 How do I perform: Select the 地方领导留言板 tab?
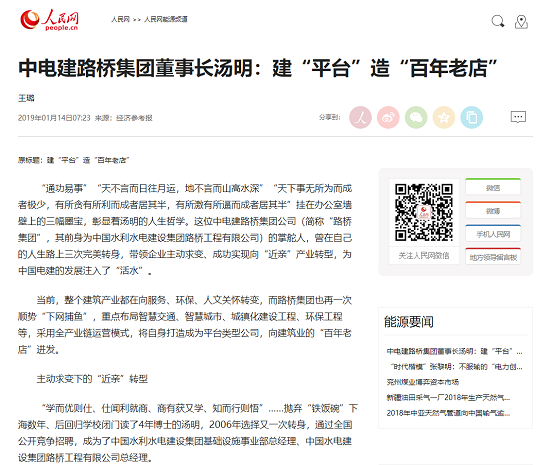pyautogui.click(x=493, y=256)
